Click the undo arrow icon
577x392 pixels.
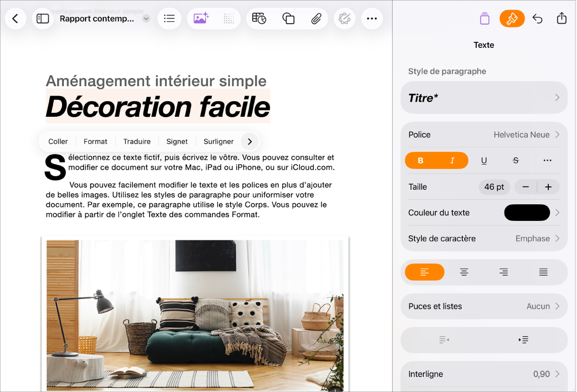coord(537,19)
